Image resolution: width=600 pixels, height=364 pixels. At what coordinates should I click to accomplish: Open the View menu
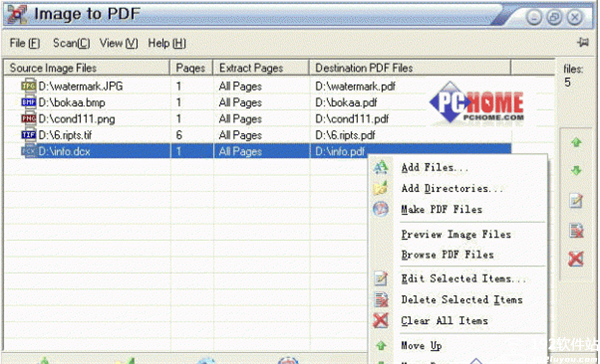(119, 43)
